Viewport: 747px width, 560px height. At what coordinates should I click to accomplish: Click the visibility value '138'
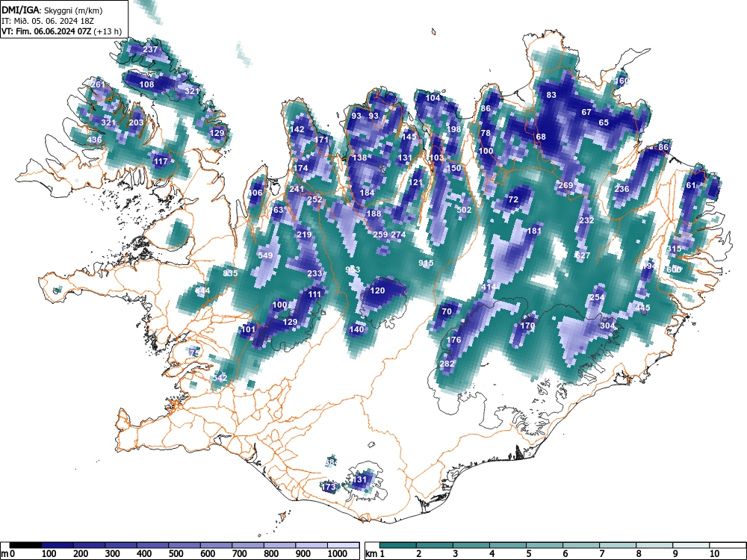[x=360, y=158]
